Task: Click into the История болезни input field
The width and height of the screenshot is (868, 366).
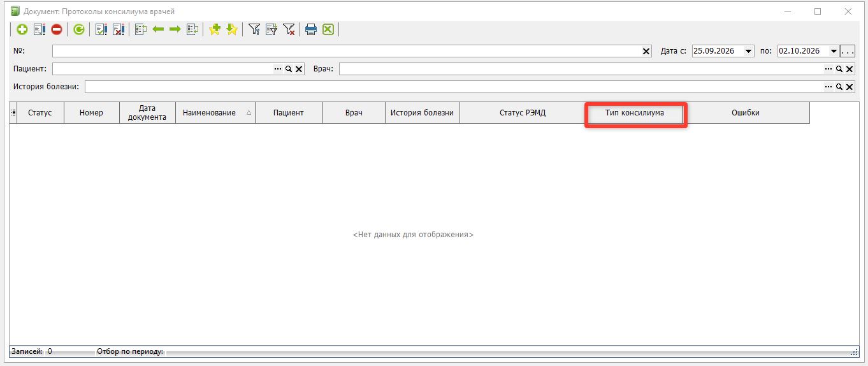Action: click(x=454, y=87)
